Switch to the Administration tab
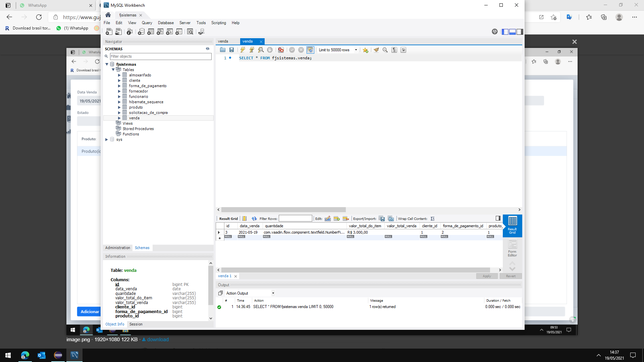 coord(118,248)
